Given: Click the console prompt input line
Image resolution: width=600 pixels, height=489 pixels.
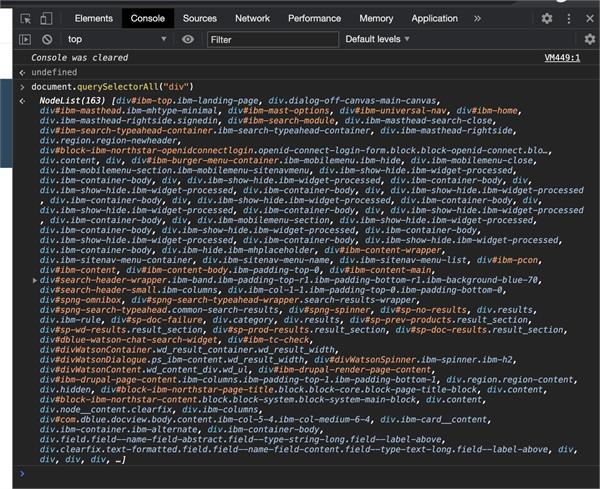Looking at the screenshot, I should 306,474.
